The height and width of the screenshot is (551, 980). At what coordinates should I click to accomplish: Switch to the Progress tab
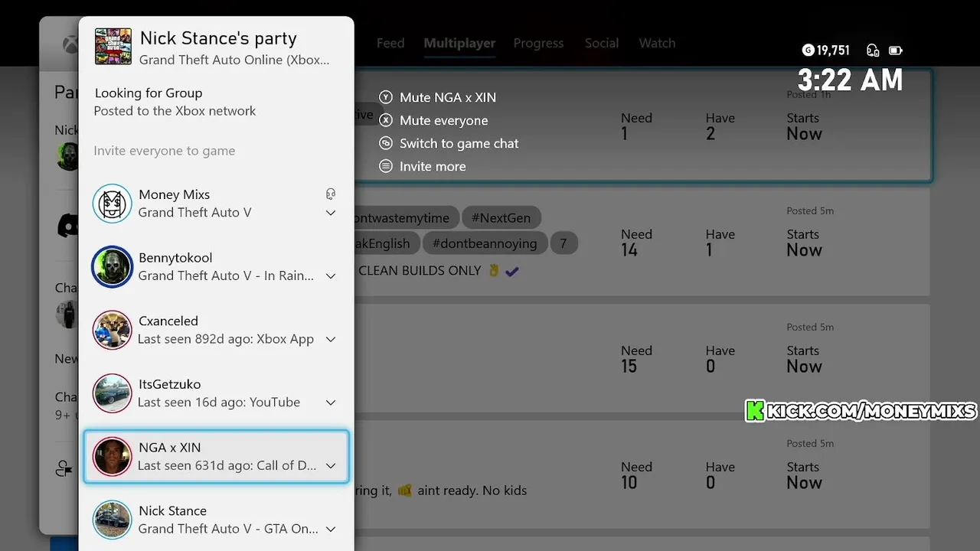(538, 44)
